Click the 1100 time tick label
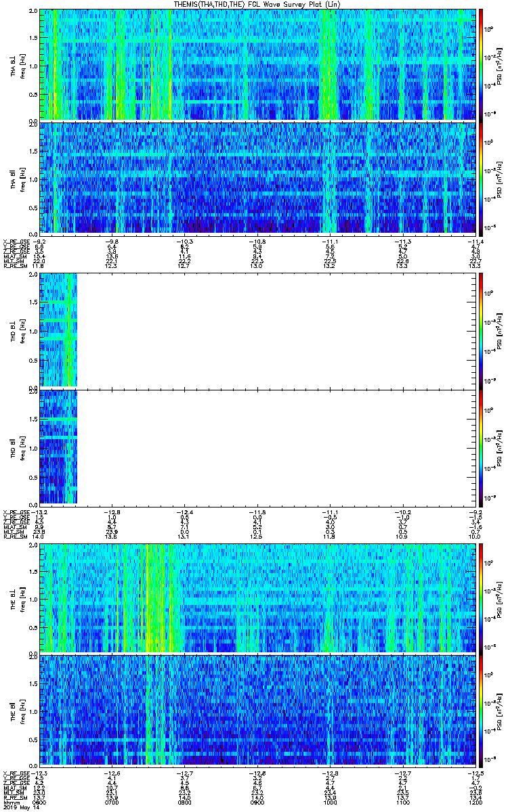Image resolution: width=508 pixels, height=812 pixels. [402, 803]
